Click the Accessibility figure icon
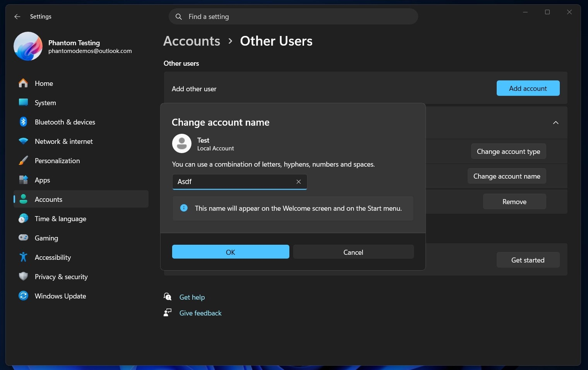588x370 pixels. (x=23, y=257)
